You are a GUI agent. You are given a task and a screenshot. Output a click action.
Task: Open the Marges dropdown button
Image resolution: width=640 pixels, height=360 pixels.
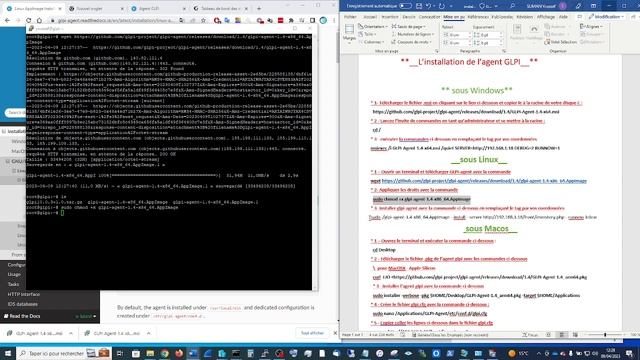pos(349,34)
